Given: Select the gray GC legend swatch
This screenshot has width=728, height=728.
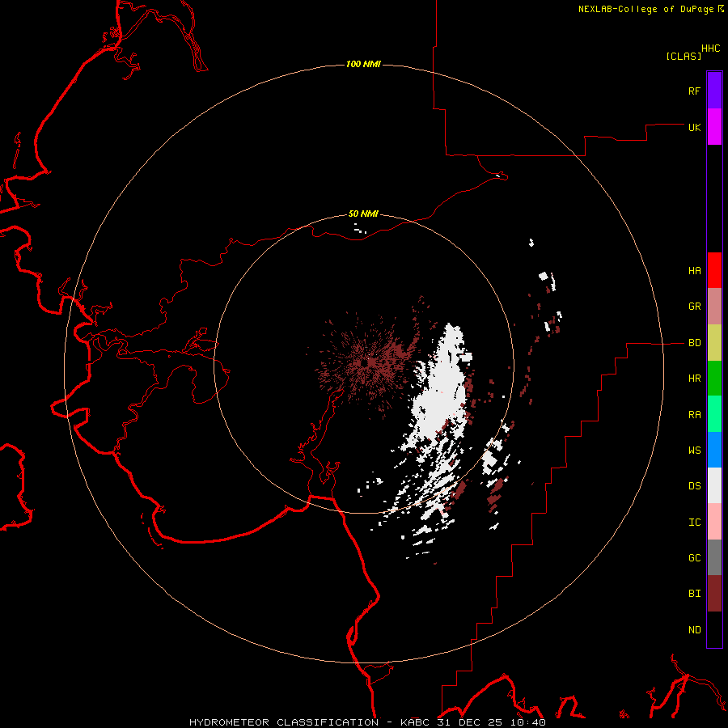Looking at the screenshot, I should [714, 557].
